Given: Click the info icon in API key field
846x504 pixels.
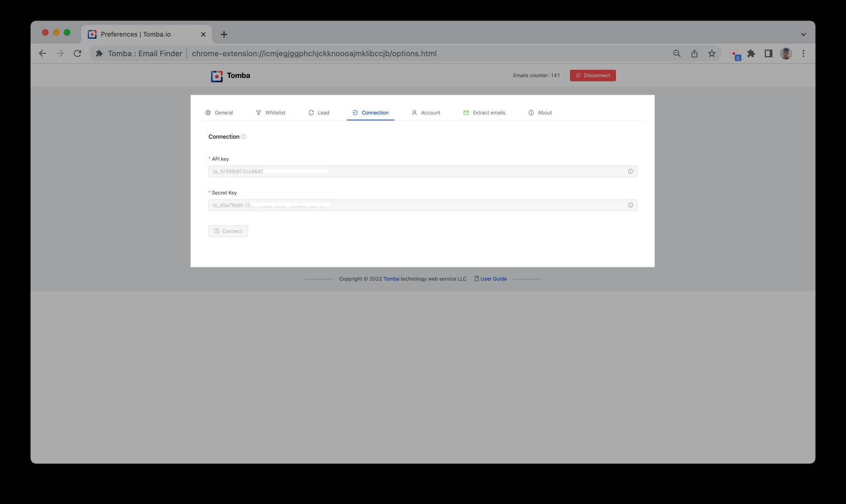Looking at the screenshot, I should (631, 171).
